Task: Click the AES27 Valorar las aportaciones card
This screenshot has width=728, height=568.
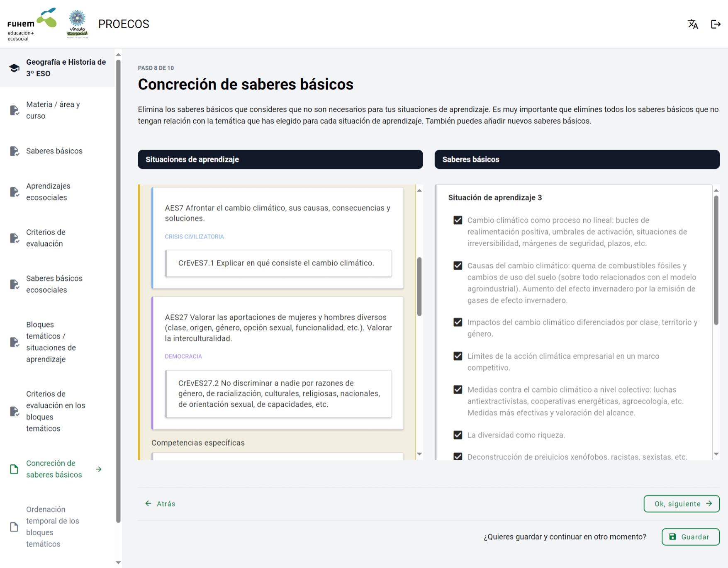Action: click(278, 363)
